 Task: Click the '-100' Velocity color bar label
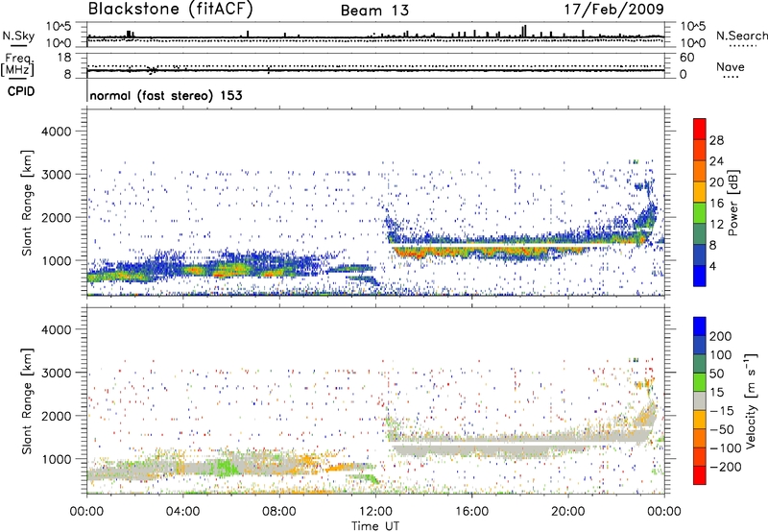[x=726, y=447]
